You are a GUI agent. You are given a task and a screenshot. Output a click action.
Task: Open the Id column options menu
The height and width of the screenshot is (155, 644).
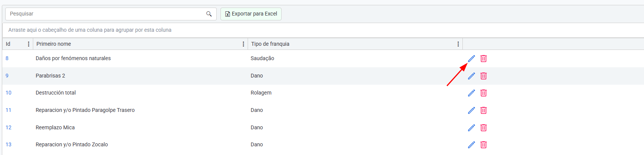click(29, 44)
